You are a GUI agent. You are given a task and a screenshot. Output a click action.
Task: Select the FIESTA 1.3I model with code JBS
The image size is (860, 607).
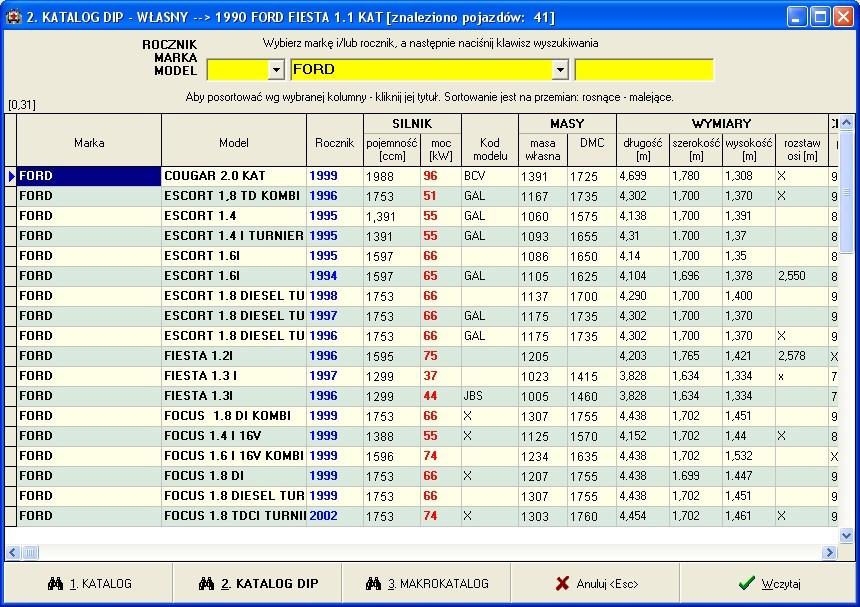point(234,396)
